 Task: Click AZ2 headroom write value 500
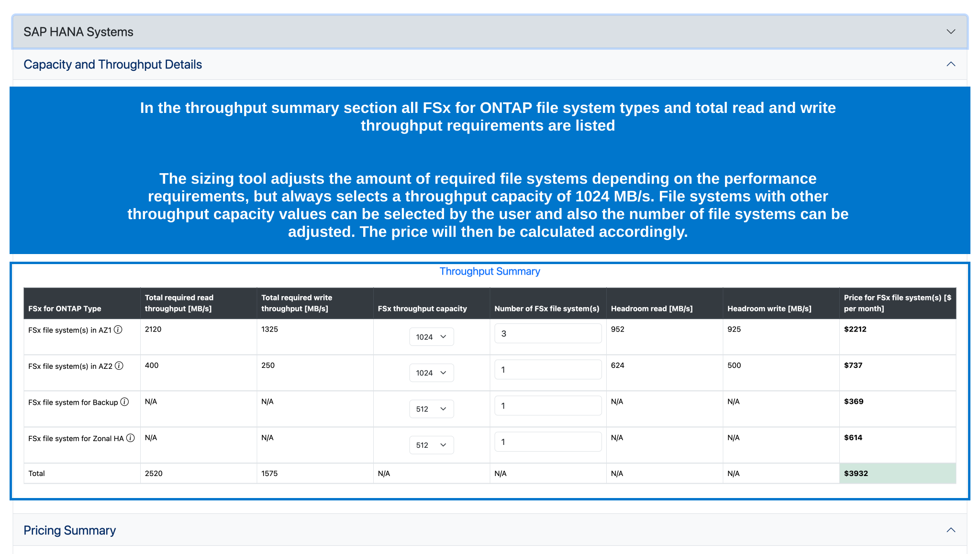point(734,366)
